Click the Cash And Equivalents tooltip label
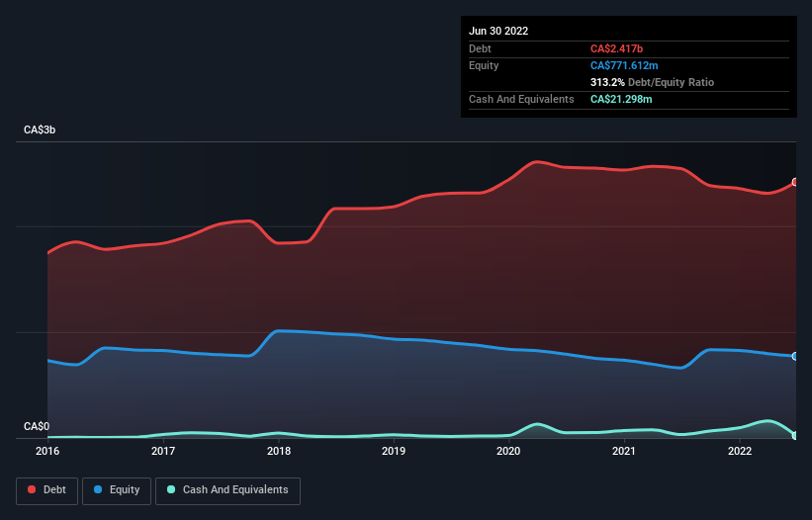Image resolution: width=812 pixels, height=520 pixels. [x=521, y=99]
